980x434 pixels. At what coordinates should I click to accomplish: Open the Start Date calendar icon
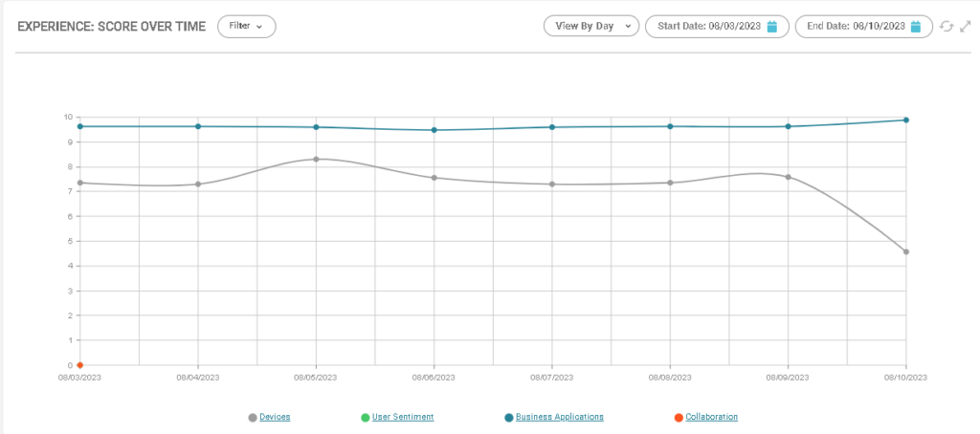point(772,27)
